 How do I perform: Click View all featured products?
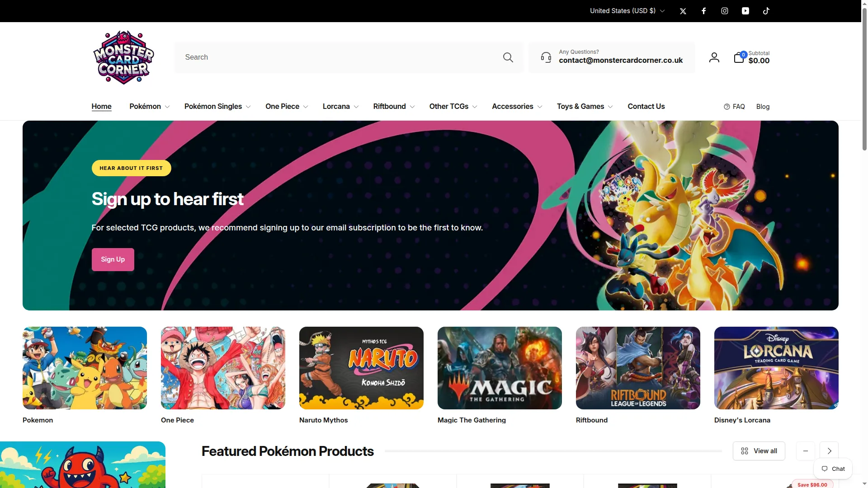click(x=759, y=451)
